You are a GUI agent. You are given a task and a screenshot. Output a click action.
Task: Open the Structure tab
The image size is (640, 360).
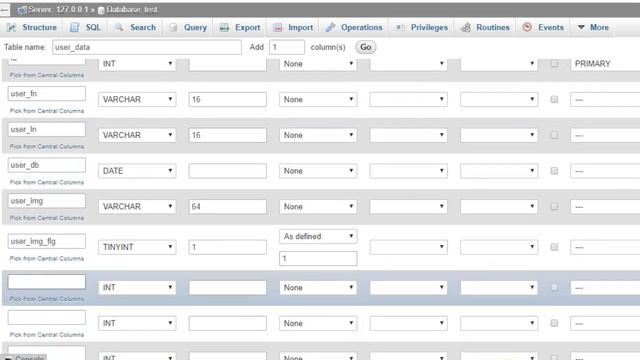32,27
